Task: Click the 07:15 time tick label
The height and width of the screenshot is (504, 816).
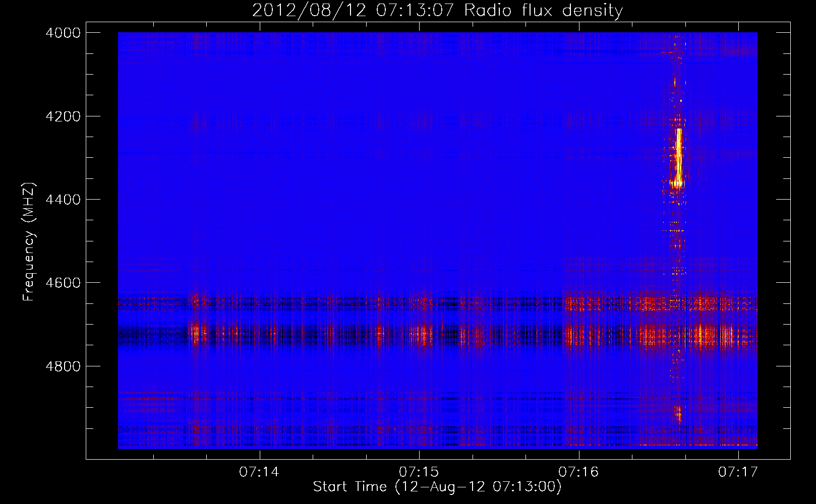Action: (419, 472)
